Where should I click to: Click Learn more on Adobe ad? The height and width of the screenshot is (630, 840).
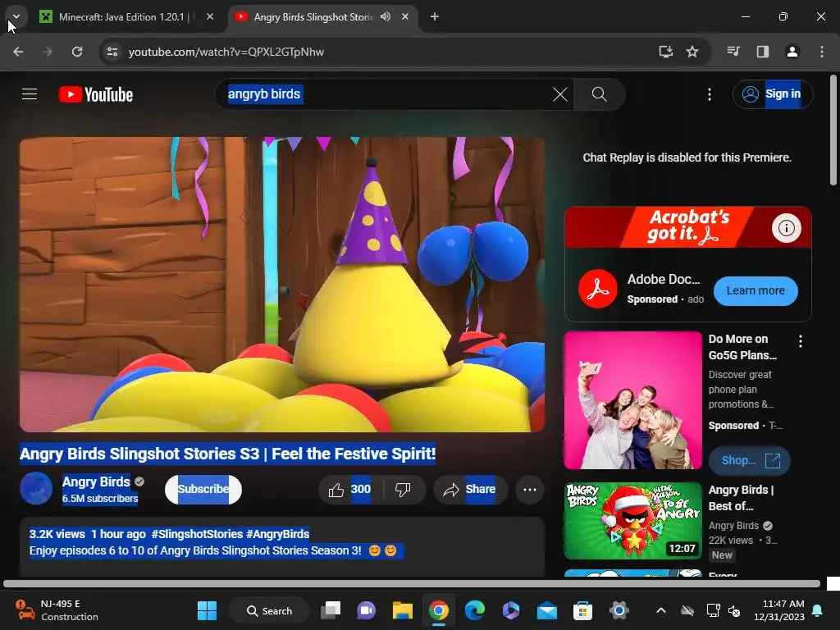[756, 290]
